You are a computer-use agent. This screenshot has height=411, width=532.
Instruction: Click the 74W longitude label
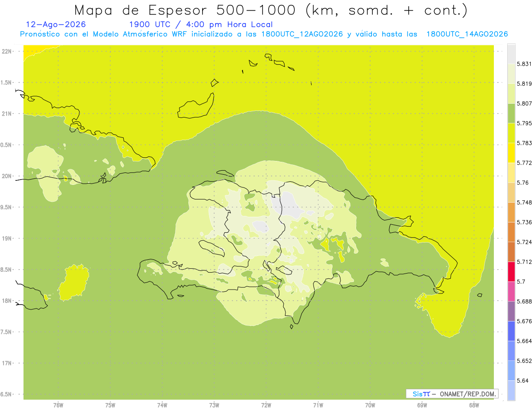pos(162,405)
